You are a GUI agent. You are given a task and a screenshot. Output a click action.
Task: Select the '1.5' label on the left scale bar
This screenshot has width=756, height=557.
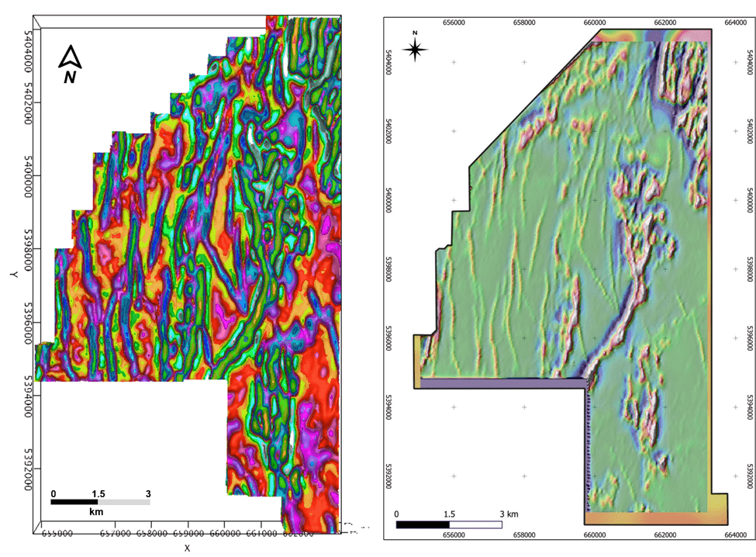[98, 494]
